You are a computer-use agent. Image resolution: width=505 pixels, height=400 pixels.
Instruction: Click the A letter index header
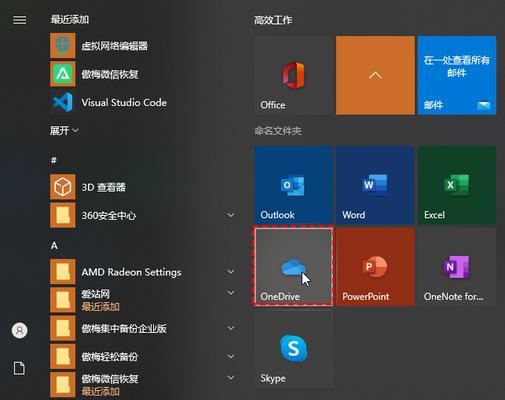pyautogui.click(x=54, y=246)
